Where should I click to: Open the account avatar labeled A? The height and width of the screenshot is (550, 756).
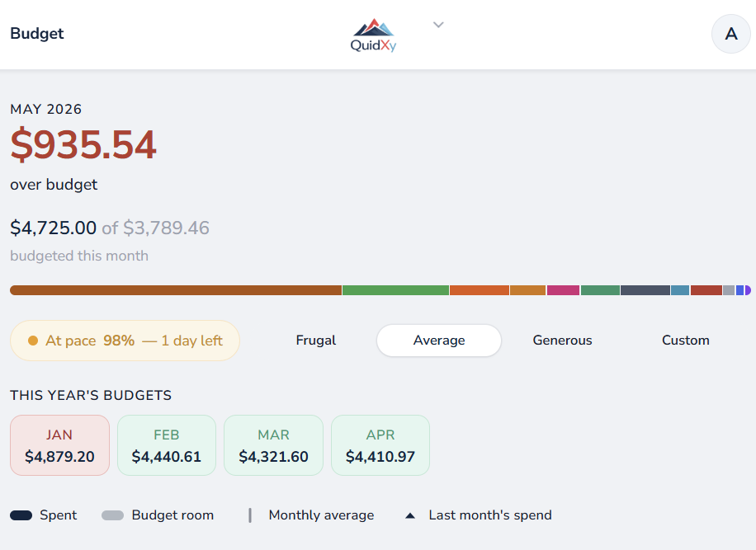pyautogui.click(x=731, y=34)
